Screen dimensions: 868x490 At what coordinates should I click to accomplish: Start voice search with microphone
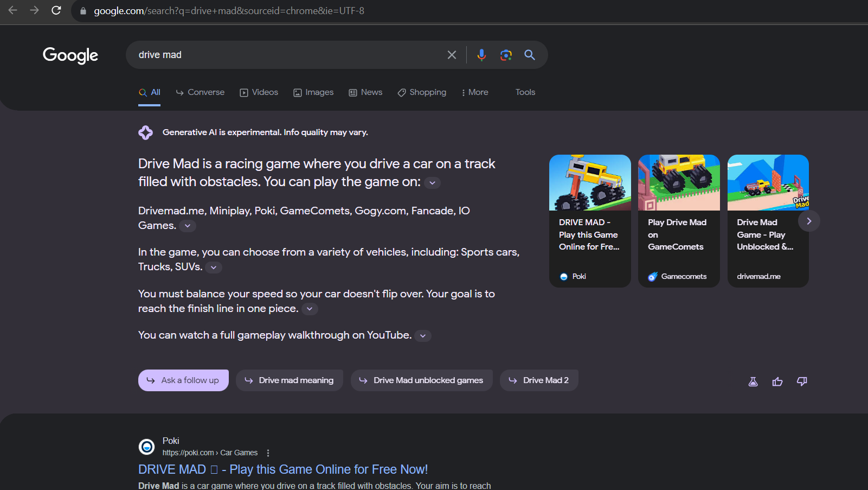click(x=481, y=55)
